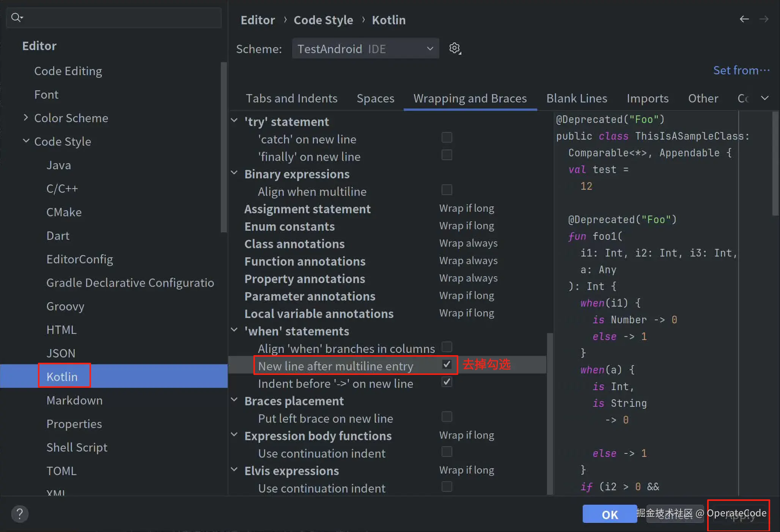Screen dimensions: 780x532
Task: Show hidden tabs with the tab overflow chevron
Action: [x=765, y=98]
